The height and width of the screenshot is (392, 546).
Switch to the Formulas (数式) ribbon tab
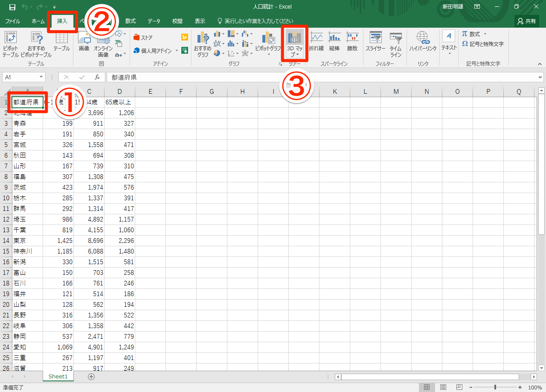tap(130, 21)
